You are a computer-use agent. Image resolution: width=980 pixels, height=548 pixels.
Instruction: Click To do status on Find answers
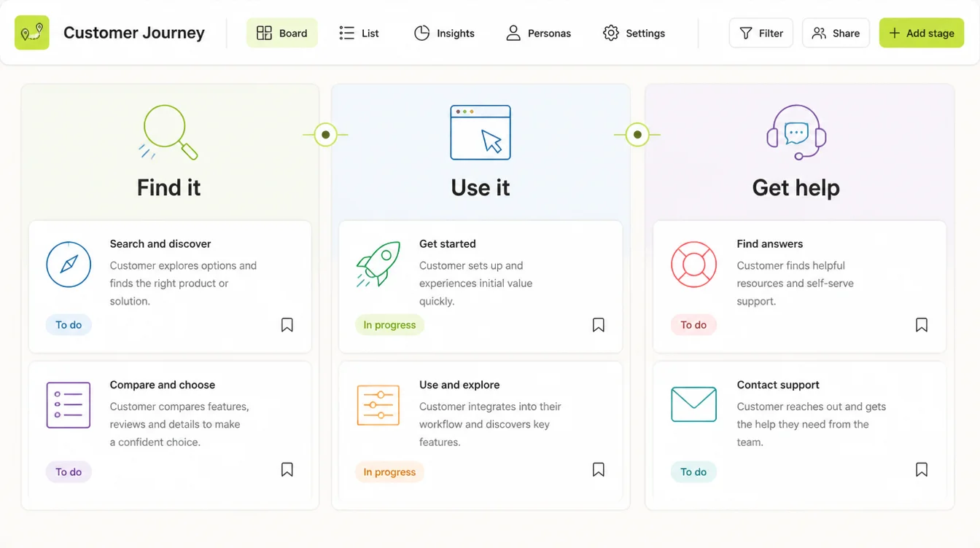click(x=693, y=325)
